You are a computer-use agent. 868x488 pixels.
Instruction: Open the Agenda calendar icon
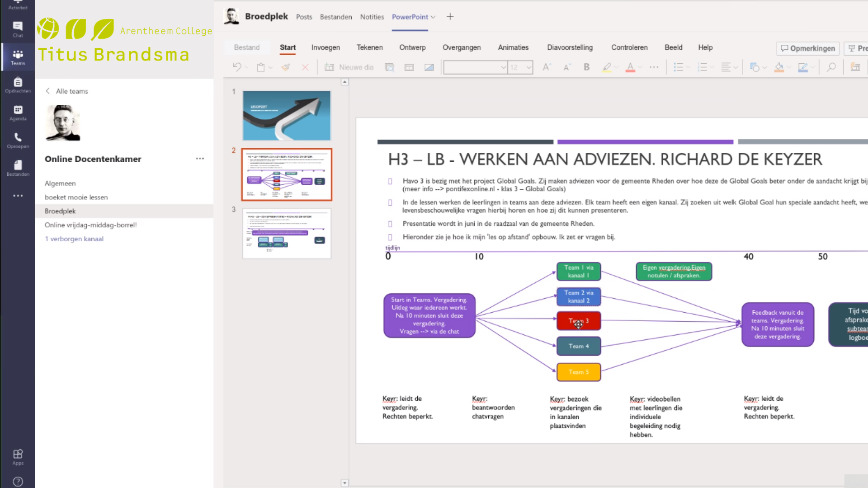(x=18, y=113)
